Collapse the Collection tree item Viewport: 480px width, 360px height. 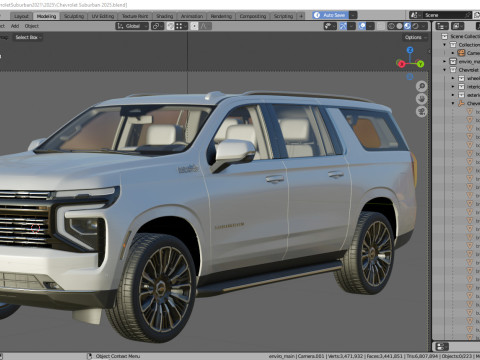pos(444,45)
